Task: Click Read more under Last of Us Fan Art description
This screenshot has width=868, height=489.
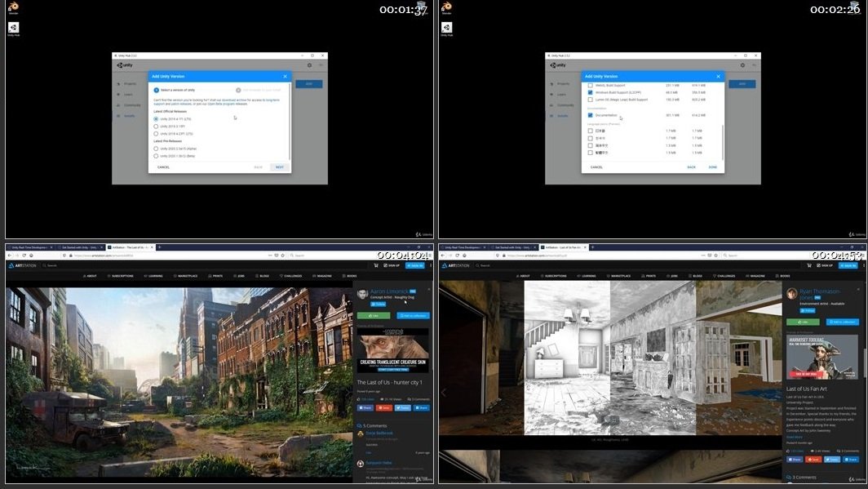Action: coord(795,437)
